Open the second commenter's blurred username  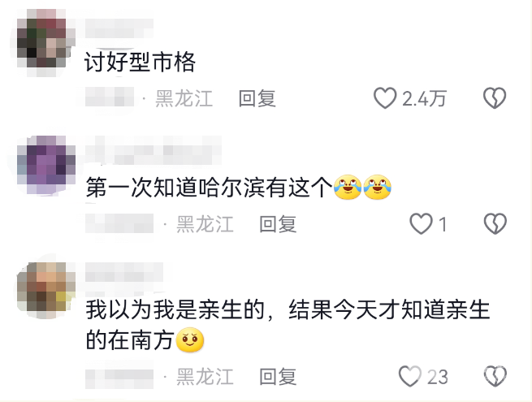pos(153,150)
